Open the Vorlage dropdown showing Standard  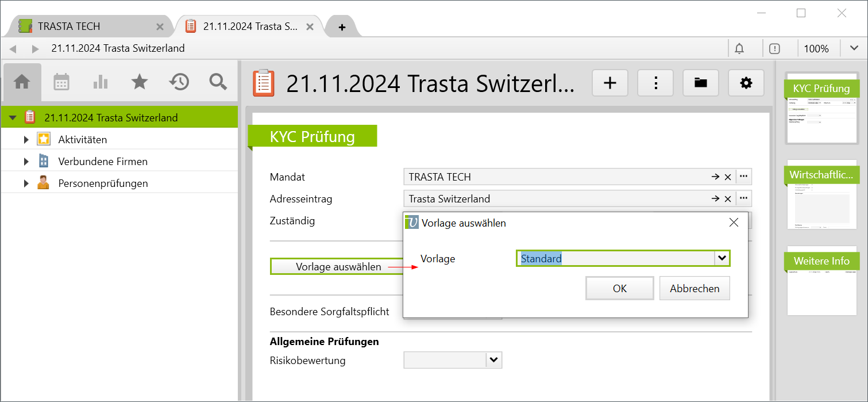point(722,259)
